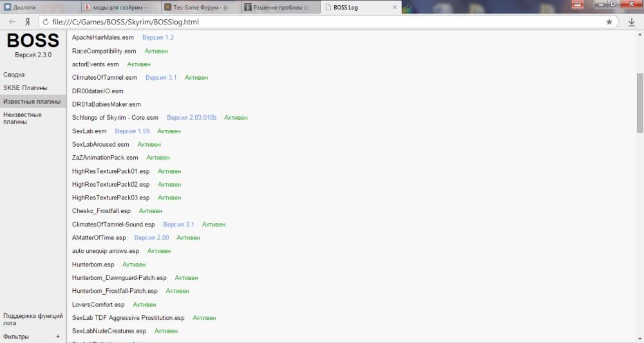Viewport: 644px width, 343px height.
Task: Click HighResTexturePack01.esp entry
Action: click(111, 171)
